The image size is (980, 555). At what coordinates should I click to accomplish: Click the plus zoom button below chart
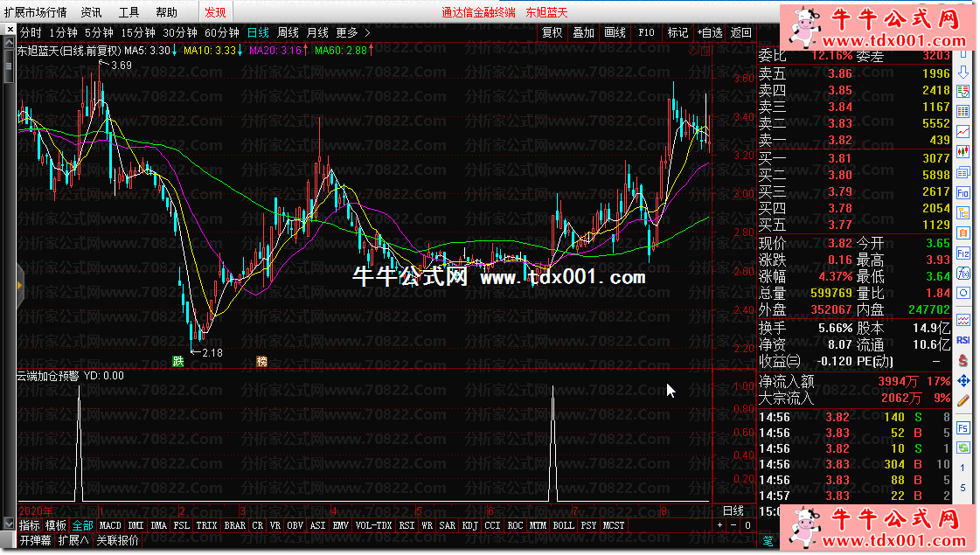719,525
